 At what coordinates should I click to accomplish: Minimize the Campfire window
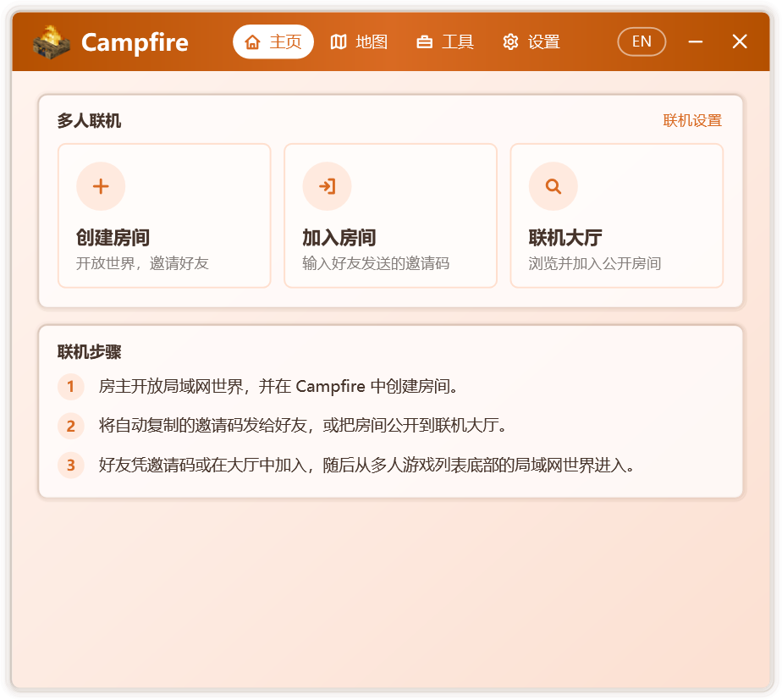pos(695,42)
